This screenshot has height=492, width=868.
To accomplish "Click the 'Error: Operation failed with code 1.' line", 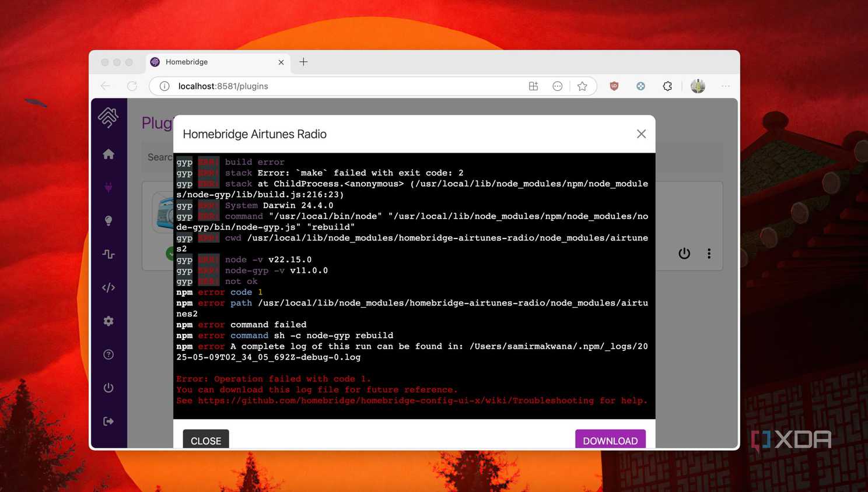I will pos(274,379).
